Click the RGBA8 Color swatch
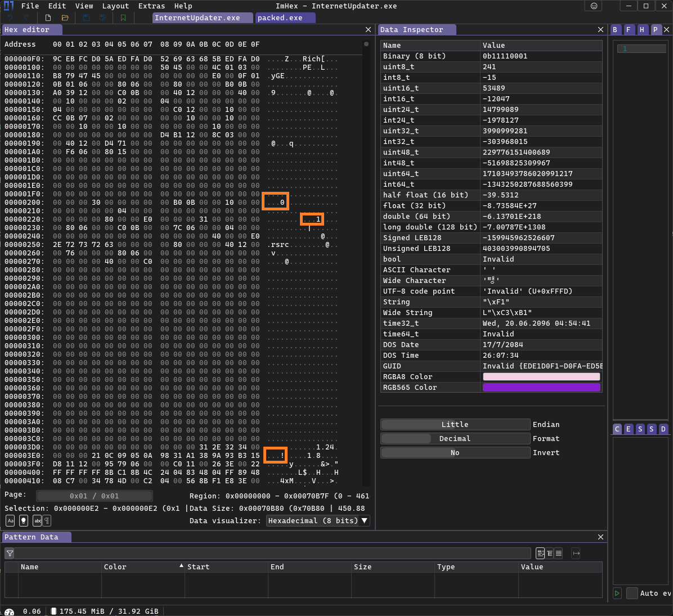This screenshot has height=616, width=673. (x=541, y=377)
